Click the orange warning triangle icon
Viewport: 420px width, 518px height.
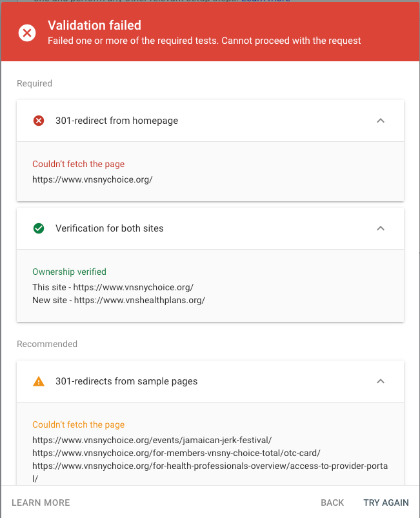(39, 381)
